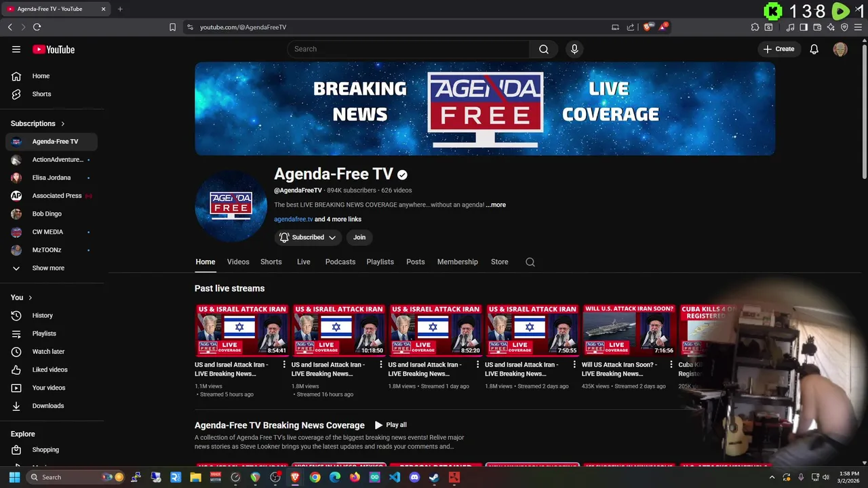Open Brave Shields lion icon in address bar
Image resolution: width=868 pixels, height=488 pixels.
click(648, 27)
